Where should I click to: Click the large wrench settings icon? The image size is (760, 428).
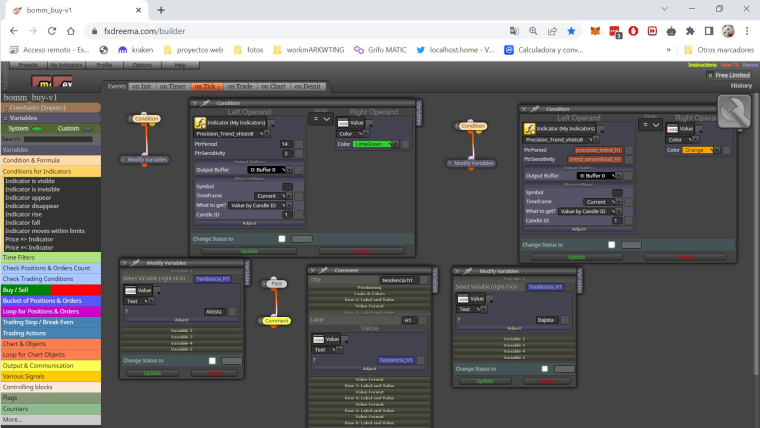(x=734, y=111)
